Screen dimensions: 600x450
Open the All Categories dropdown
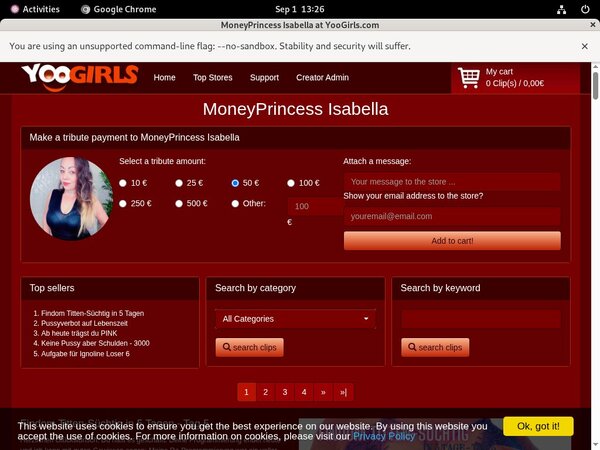click(295, 319)
